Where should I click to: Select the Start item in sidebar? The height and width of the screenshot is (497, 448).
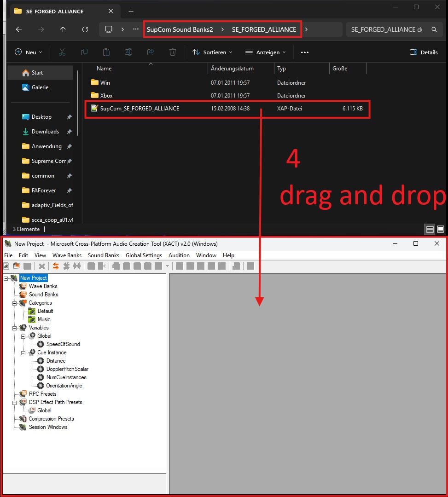pos(40,73)
